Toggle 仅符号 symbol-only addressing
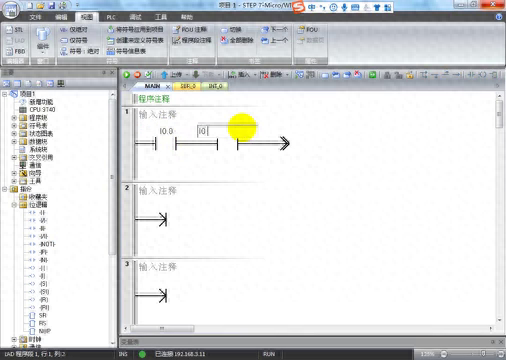506x360 pixels. [74, 40]
